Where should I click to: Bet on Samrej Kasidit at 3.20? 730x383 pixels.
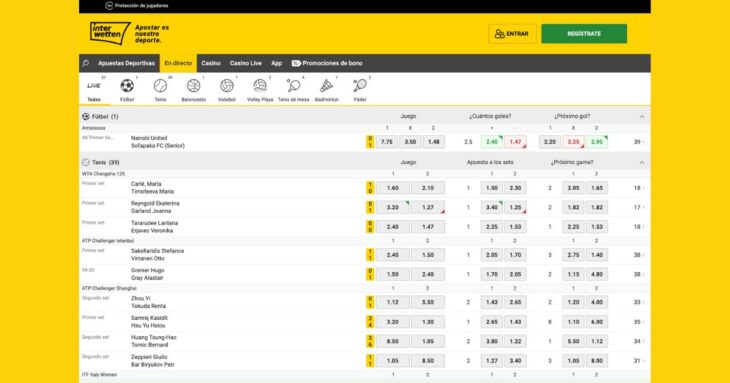[x=392, y=322]
